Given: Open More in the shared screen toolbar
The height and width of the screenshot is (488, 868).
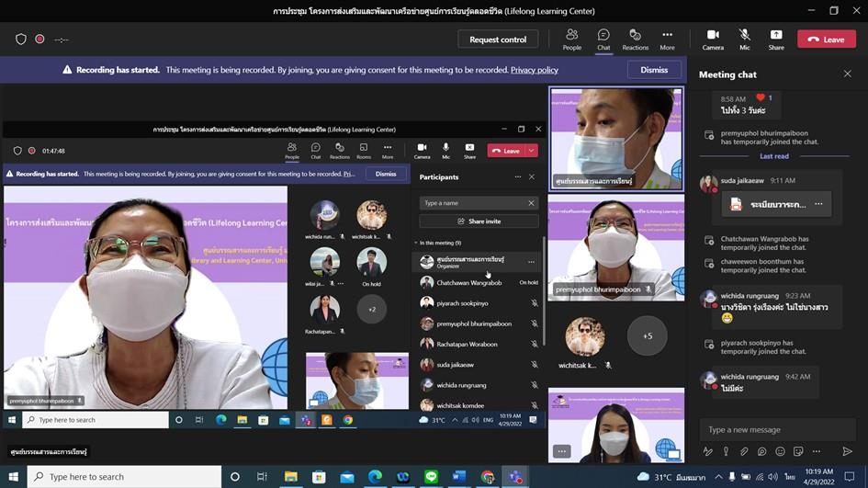Looking at the screenshot, I should coord(388,151).
